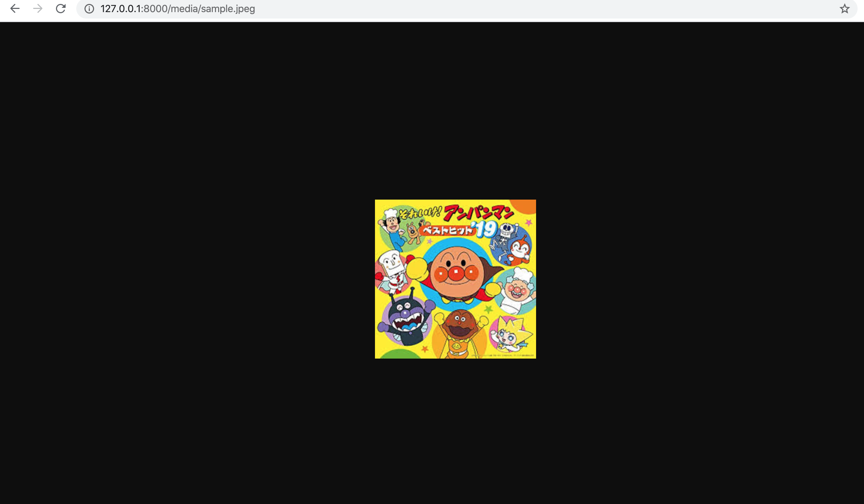Open the site information icon
This screenshot has width=864, height=504.
point(89,9)
